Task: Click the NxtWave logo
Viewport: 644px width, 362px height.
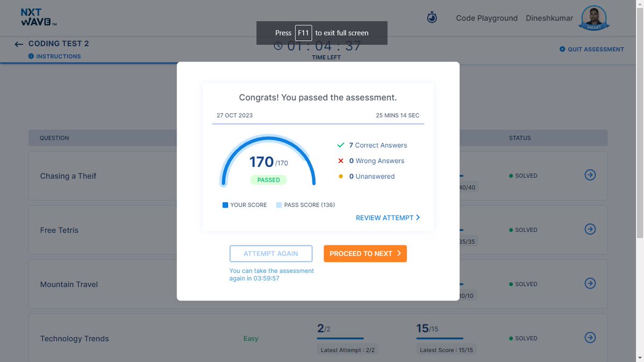Action: click(39, 17)
